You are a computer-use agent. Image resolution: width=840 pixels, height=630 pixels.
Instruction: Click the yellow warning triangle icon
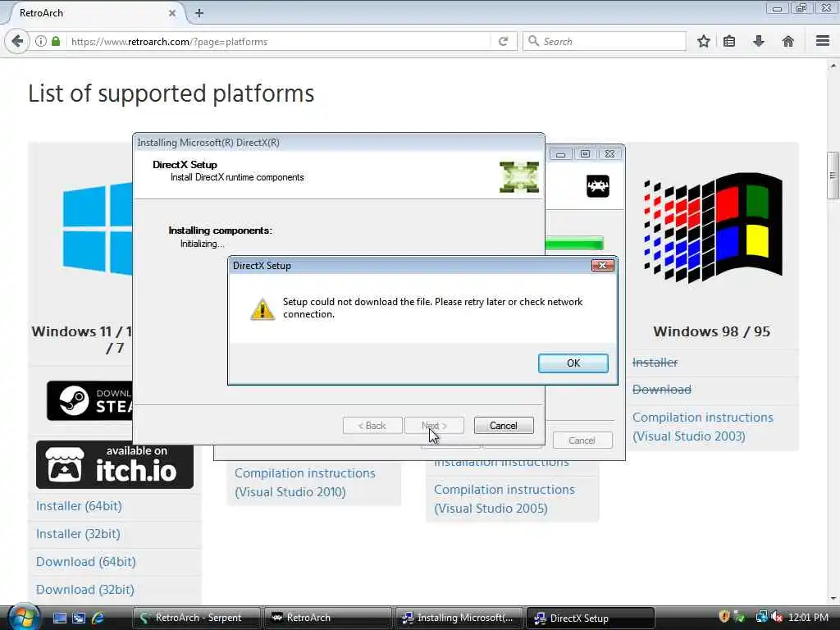262,309
